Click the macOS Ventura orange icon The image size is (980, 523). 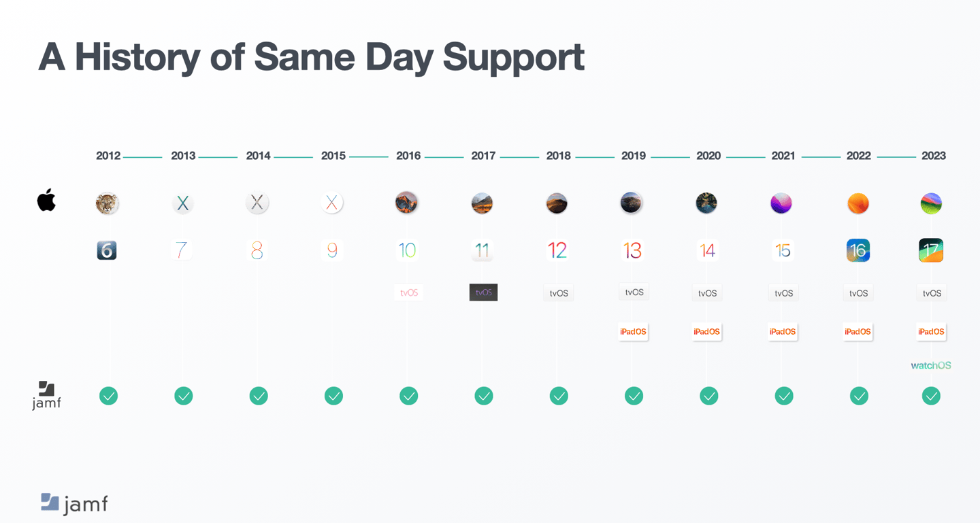tap(858, 203)
